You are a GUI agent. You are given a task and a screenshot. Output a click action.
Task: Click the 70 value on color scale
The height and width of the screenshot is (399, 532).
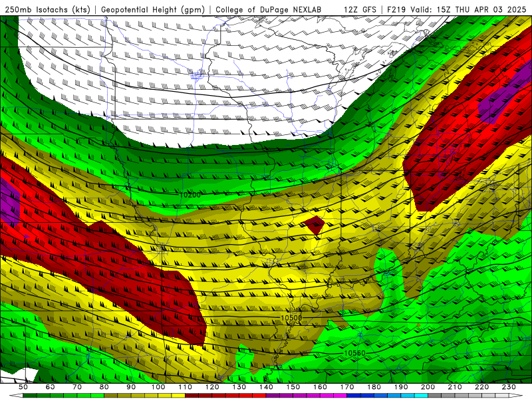[77, 387]
